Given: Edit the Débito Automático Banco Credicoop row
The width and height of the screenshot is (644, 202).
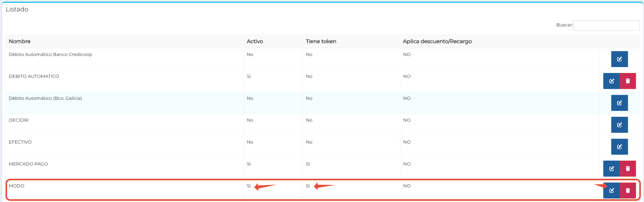Looking at the screenshot, I should click(x=619, y=59).
